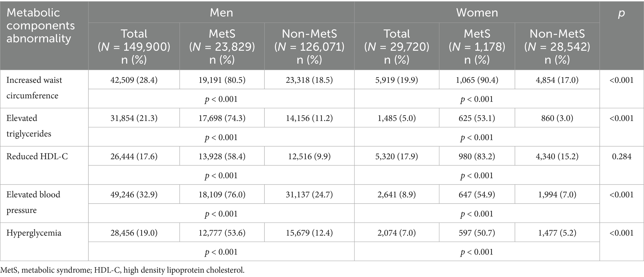Select the cell showing 17,698 (74.3)

(222, 118)
